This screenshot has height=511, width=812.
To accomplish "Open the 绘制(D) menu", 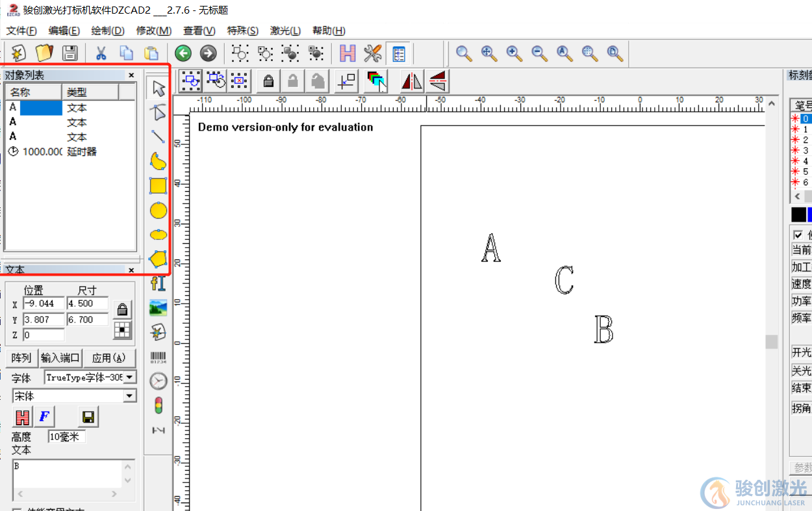I will pos(108,31).
